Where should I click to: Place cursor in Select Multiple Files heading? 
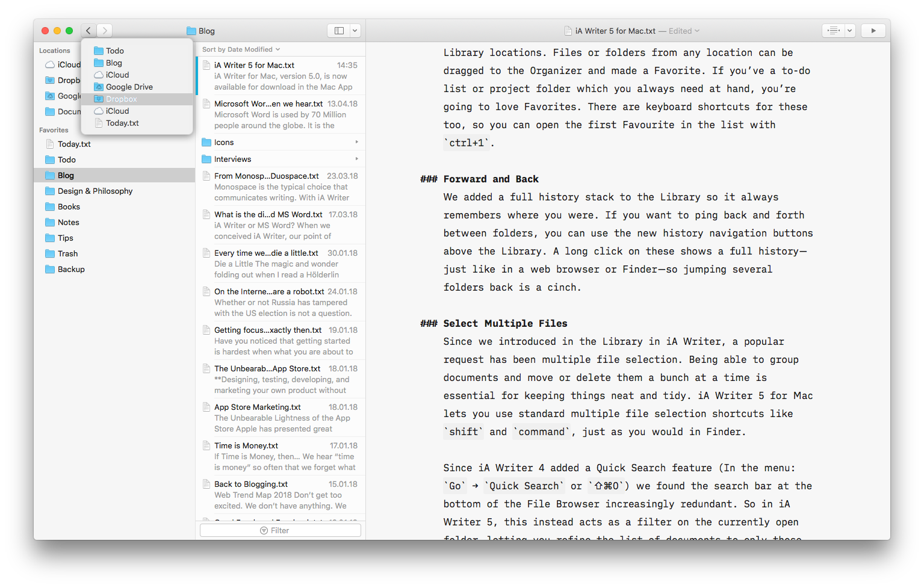pyautogui.click(x=506, y=324)
